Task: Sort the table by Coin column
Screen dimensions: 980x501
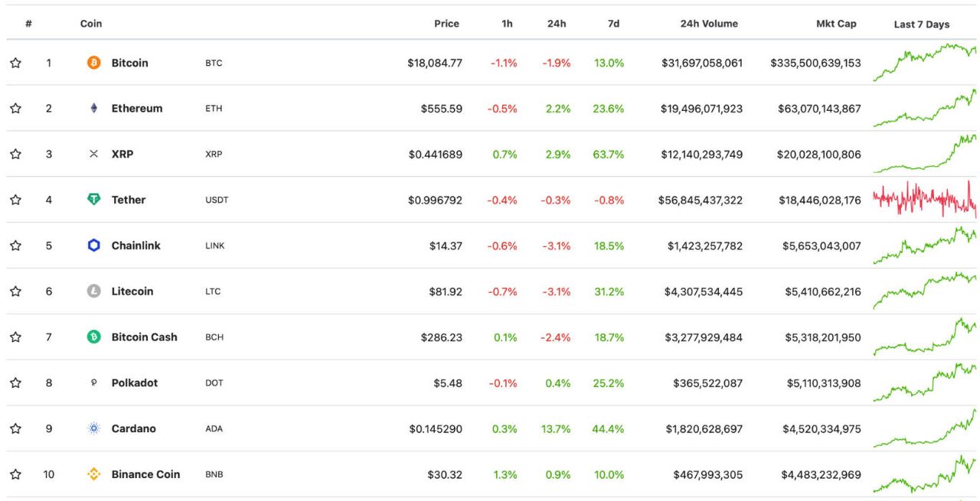Action: [91, 24]
